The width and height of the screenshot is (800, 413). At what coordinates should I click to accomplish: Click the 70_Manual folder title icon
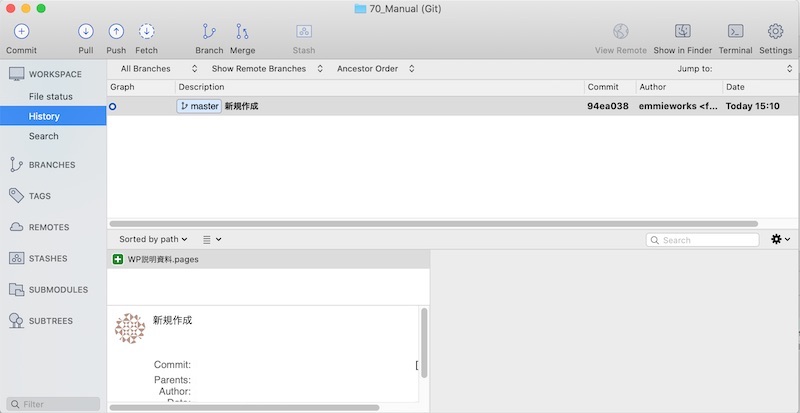[360, 9]
